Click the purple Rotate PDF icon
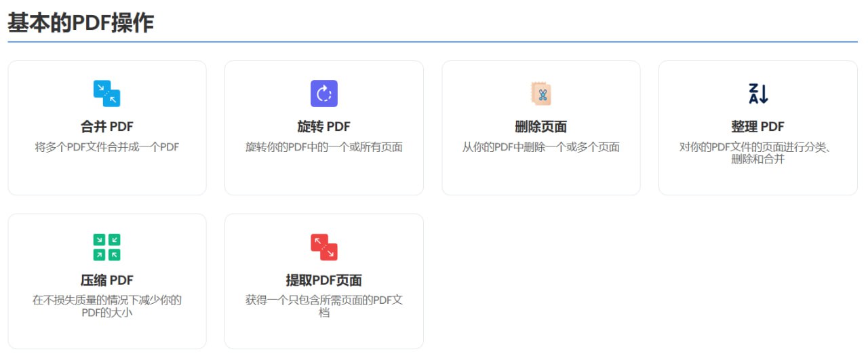This screenshot has height=354, width=868. pos(323,94)
